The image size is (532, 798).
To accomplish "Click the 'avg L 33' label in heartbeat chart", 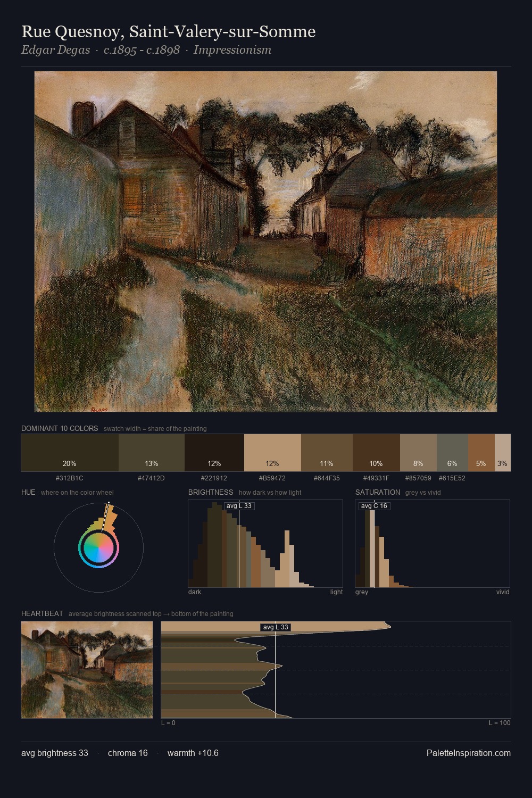I will [276, 627].
